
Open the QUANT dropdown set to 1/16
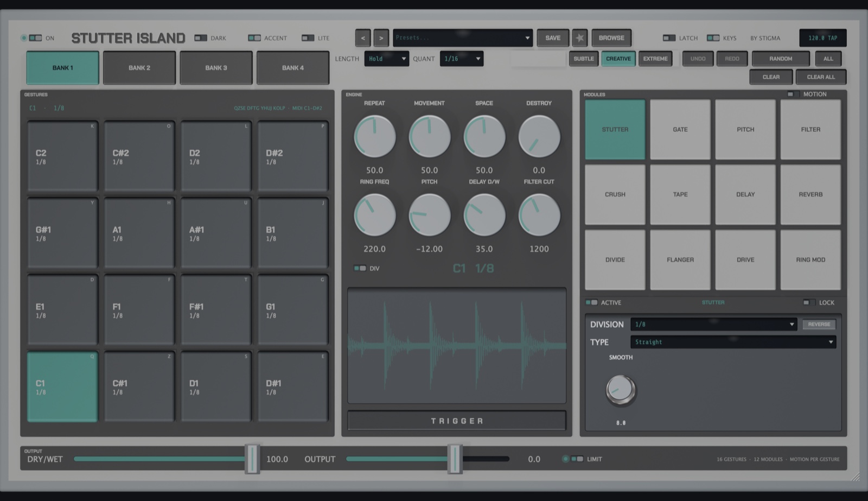(x=462, y=59)
